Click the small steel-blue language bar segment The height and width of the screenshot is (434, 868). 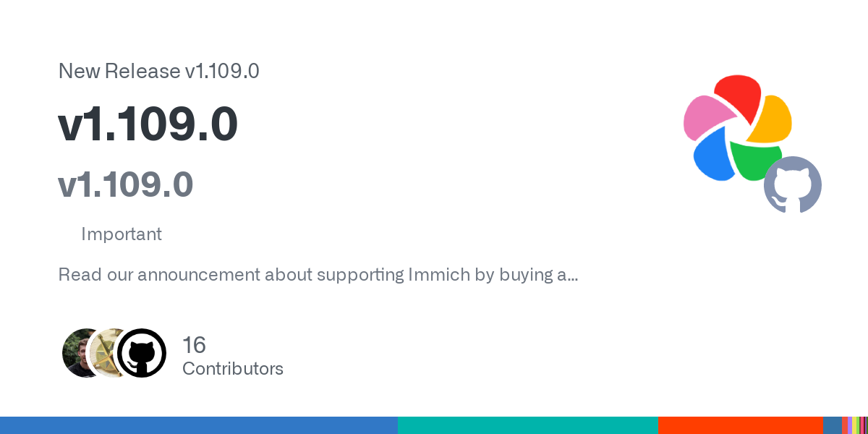pos(832,425)
